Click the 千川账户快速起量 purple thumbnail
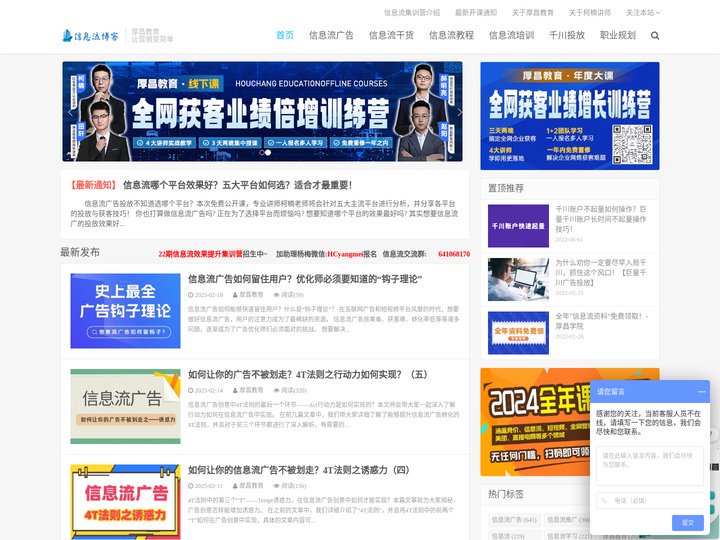The width and height of the screenshot is (720, 540). pyautogui.click(x=518, y=226)
